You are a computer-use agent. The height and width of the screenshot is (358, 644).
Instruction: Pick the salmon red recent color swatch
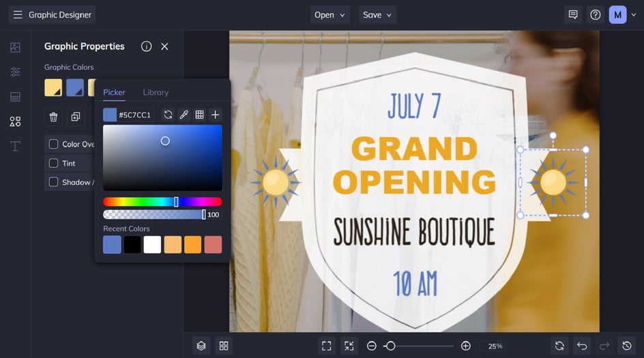[213, 245]
